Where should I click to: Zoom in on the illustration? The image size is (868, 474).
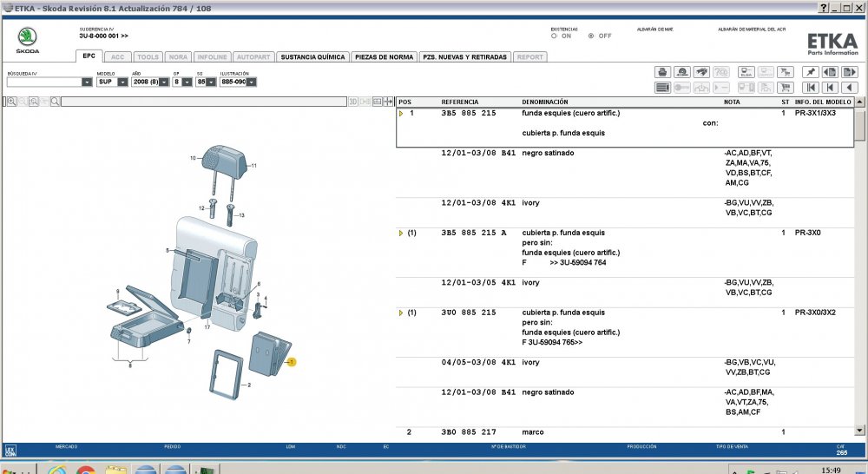(x=11, y=102)
